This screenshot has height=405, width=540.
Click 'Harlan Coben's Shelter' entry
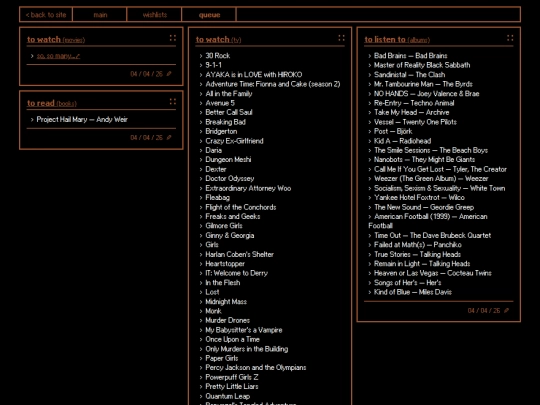[x=239, y=254]
